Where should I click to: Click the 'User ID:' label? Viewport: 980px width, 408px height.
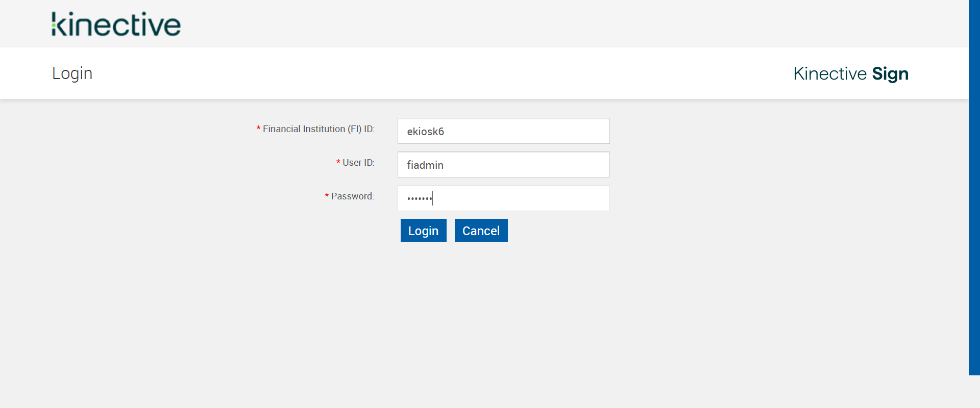358,163
